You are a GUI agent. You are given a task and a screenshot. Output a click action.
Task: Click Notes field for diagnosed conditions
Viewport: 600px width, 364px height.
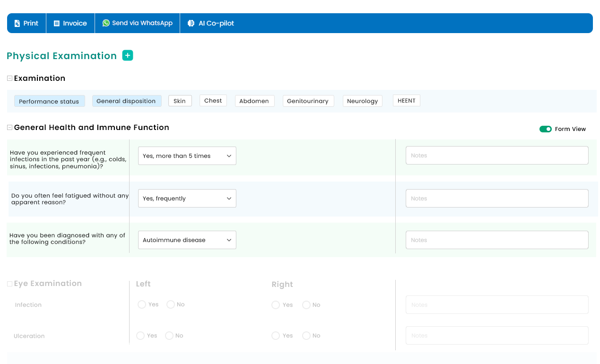[x=497, y=240]
